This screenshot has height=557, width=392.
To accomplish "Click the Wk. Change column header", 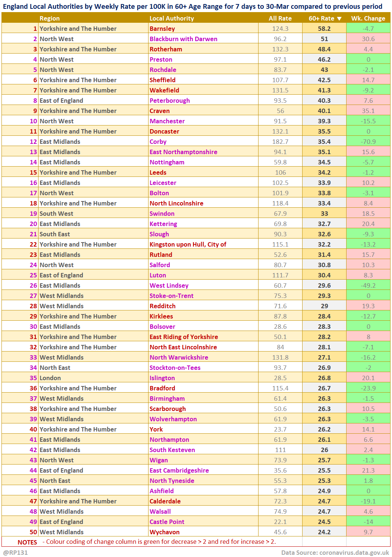I will tap(368, 18).
